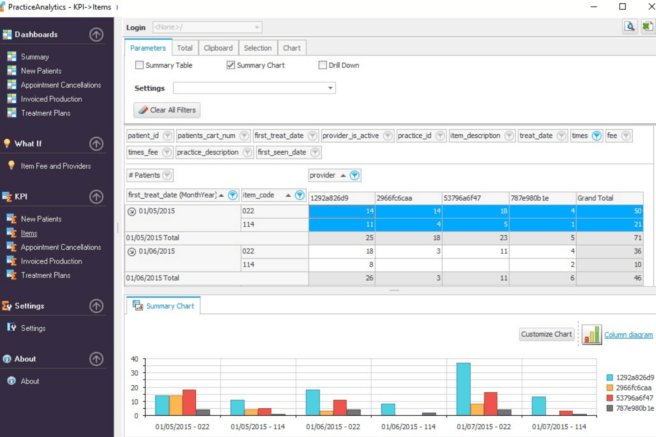Click the cyan 1292a826d9 legend swatch
Viewport: 656px width, 437px height.
[x=610, y=377]
